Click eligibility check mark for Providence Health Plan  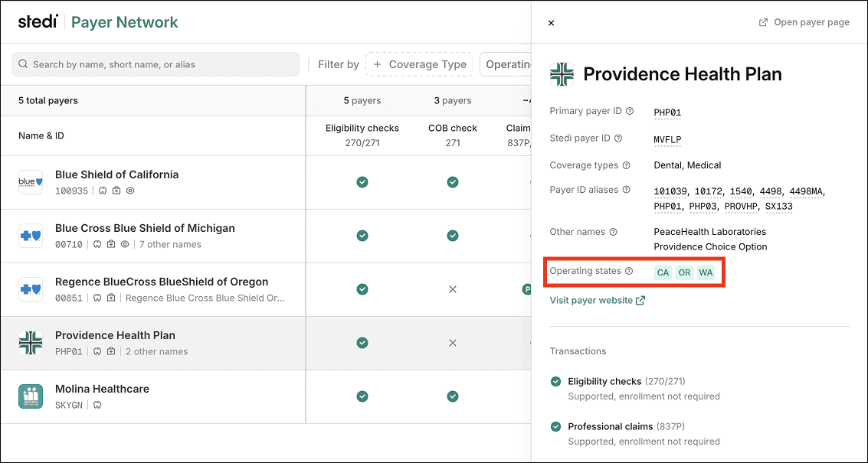pos(362,343)
